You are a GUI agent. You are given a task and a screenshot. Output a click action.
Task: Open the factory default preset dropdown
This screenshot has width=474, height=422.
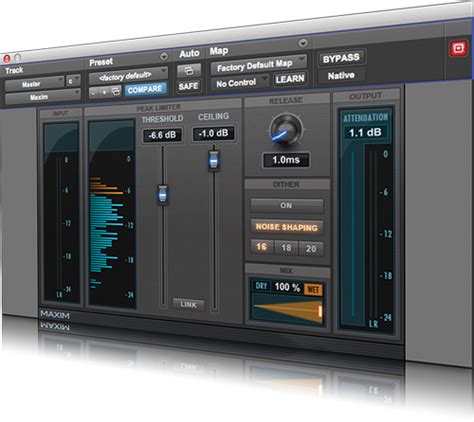[x=128, y=76]
